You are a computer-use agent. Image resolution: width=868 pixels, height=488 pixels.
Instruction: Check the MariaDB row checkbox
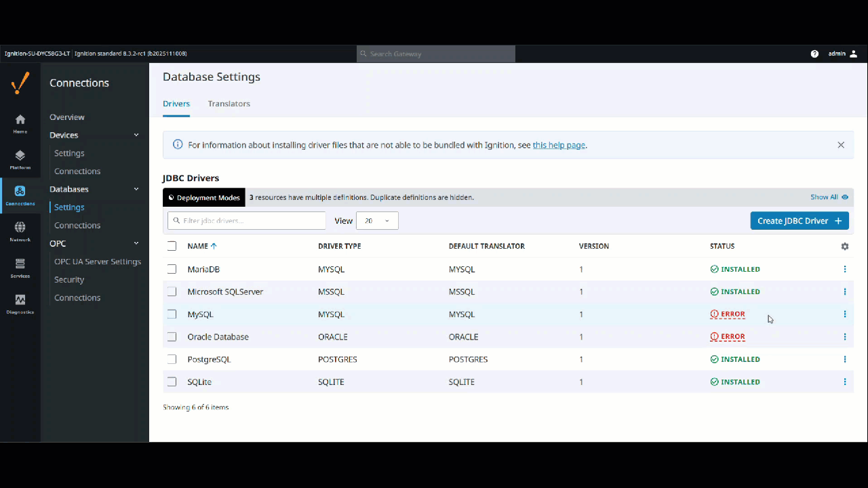172,269
